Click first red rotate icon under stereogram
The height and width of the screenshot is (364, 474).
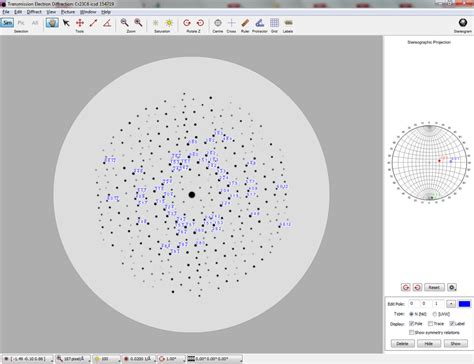click(x=406, y=287)
